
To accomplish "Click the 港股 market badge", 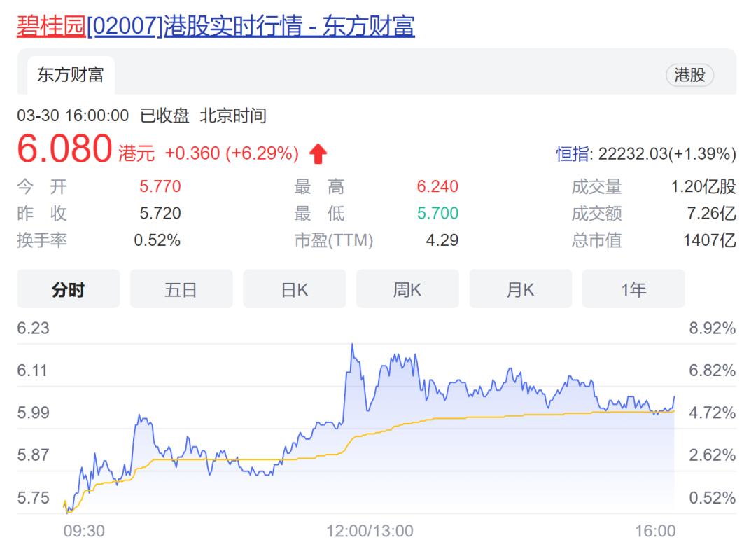I will [689, 75].
